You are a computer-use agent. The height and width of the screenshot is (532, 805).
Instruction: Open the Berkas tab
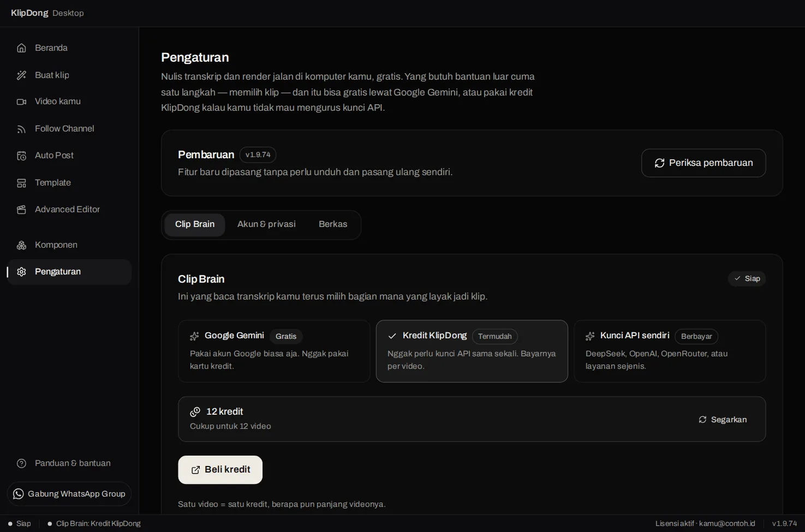[x=333, y=224]
